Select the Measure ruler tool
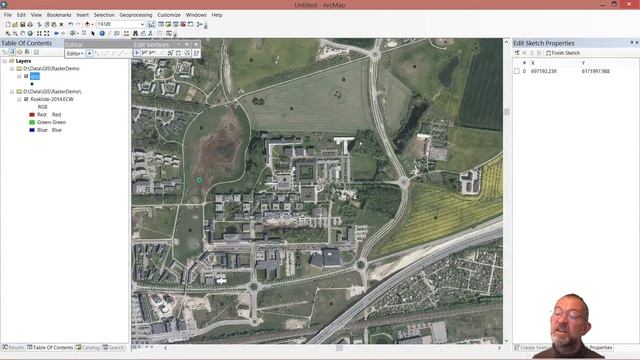640x360 pixels. (x=127, y=33)
